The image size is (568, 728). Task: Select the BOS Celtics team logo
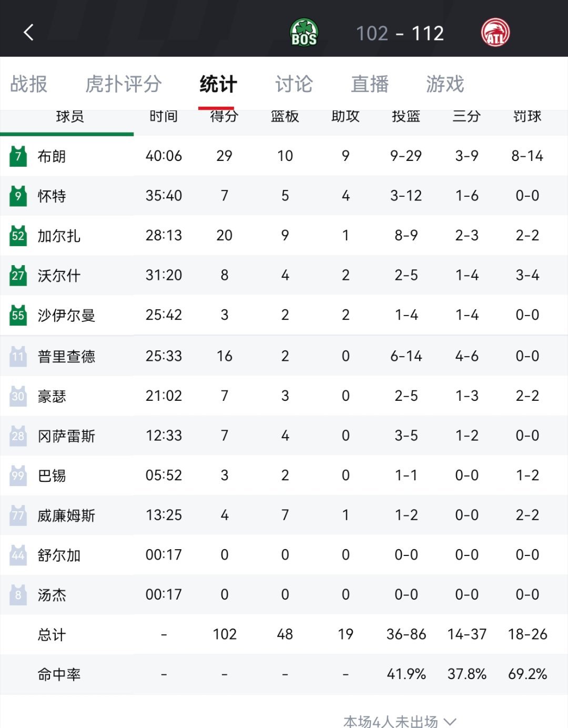[304, 32]
